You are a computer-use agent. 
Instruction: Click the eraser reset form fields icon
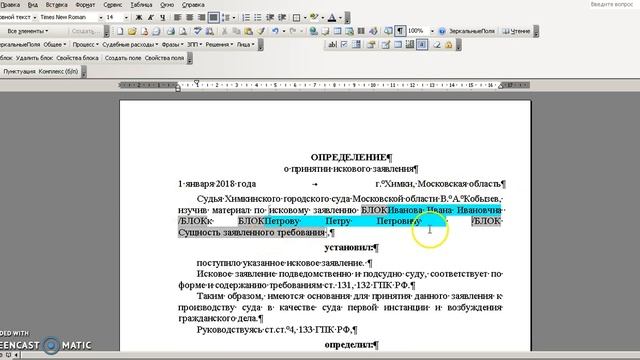[x=437, y=44]
